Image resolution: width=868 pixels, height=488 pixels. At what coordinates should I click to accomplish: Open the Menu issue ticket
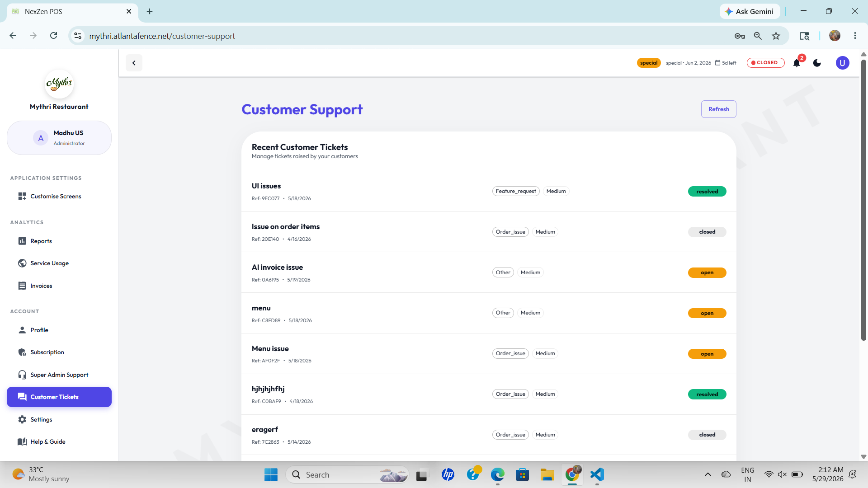pyautogui.click(x=489, y=354)
